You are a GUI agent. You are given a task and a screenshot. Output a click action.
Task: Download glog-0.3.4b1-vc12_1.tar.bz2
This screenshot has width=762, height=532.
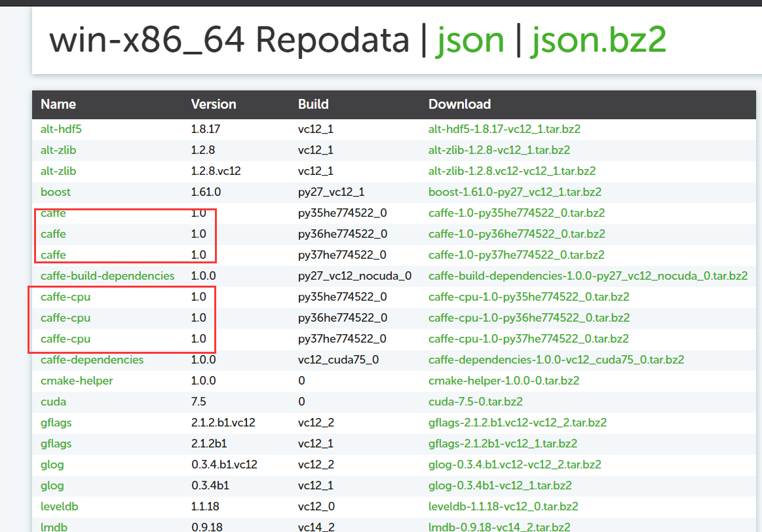tap(499, 485)
